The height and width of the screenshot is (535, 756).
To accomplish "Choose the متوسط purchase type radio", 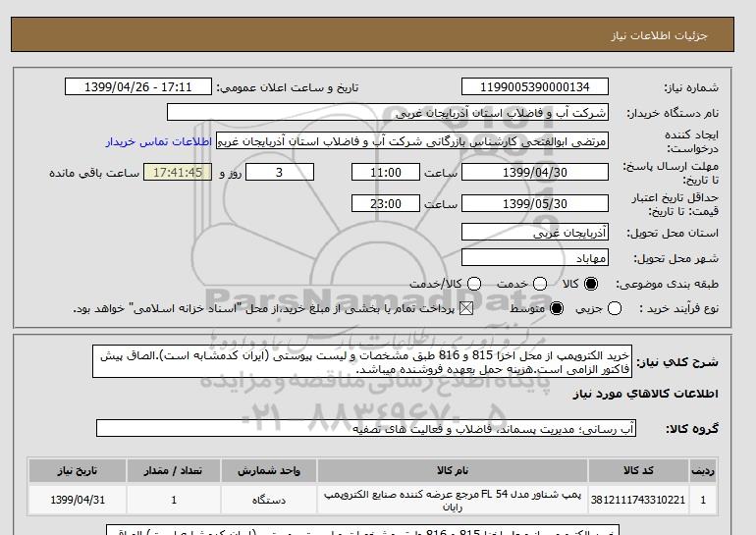I will tap(557, 308).
